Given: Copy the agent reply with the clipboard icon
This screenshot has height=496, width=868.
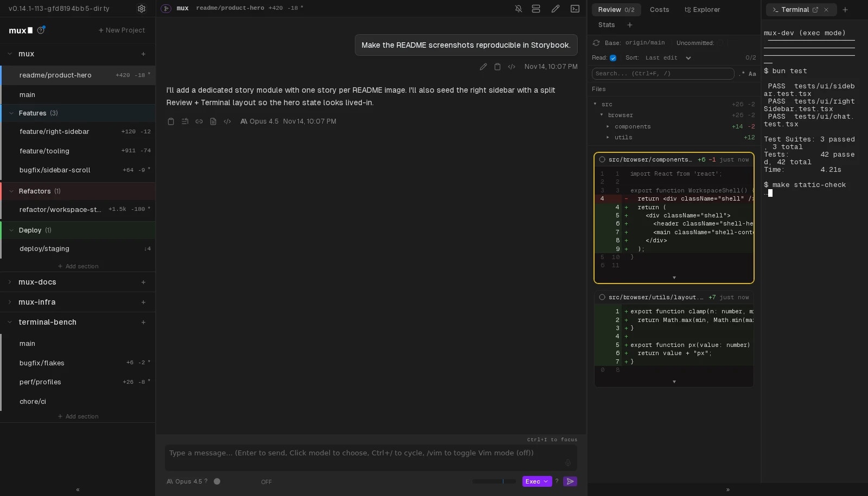Looking at the screenshot, I should point(171,121).
